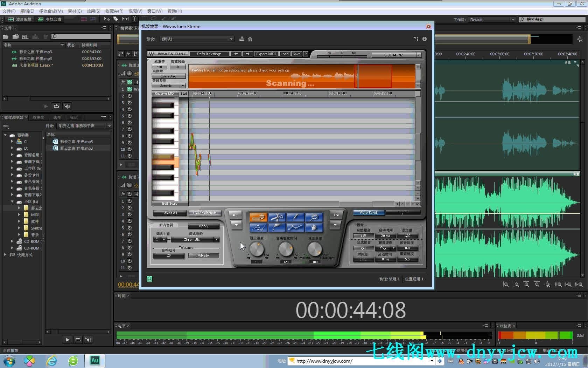Click the Select All button
The image size is (588, 368).
(x=169, y=213)
